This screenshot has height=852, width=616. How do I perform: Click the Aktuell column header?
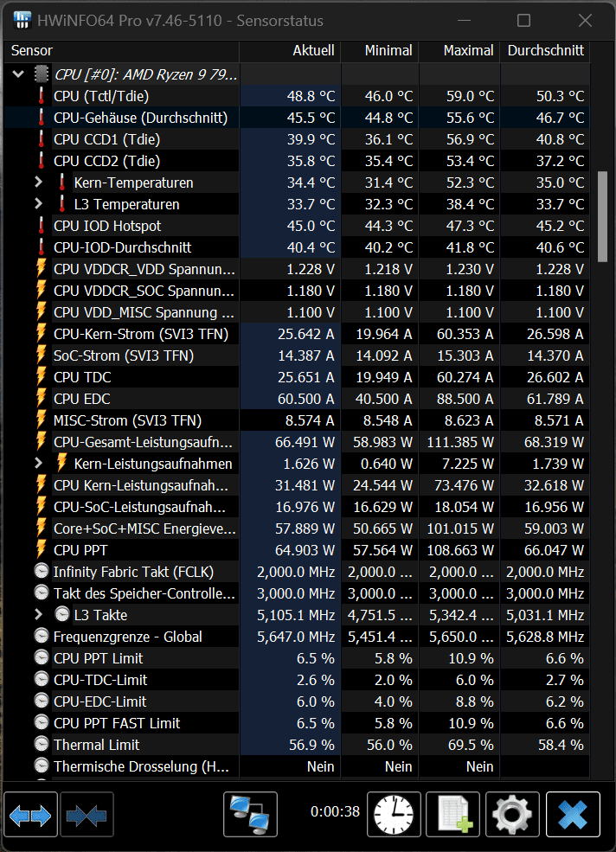(x=291, y=50)
